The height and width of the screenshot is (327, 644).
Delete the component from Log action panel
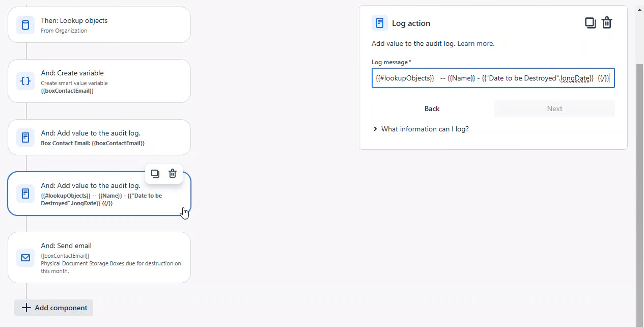click(607, 23)
